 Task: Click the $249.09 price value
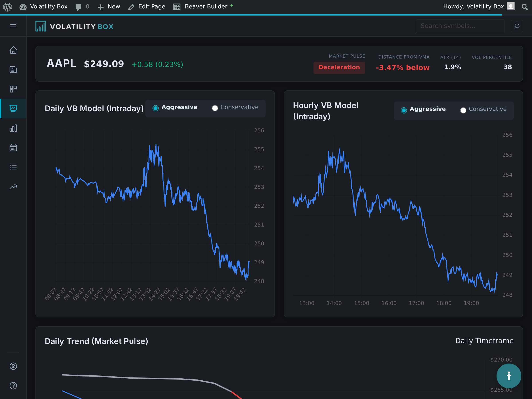pyautogui.click(x=104, y=64)
